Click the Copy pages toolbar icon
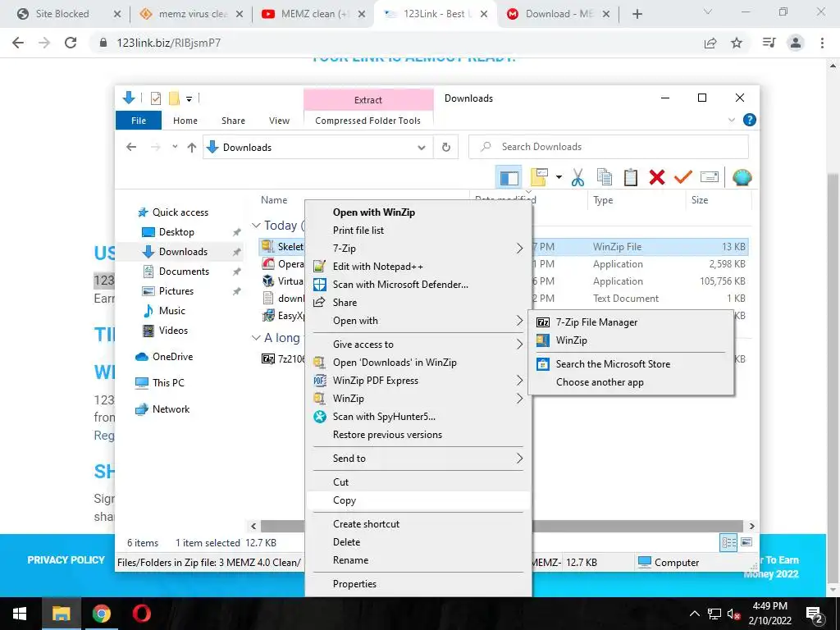This screenshot has width=840, height=630. click(605, 177)
